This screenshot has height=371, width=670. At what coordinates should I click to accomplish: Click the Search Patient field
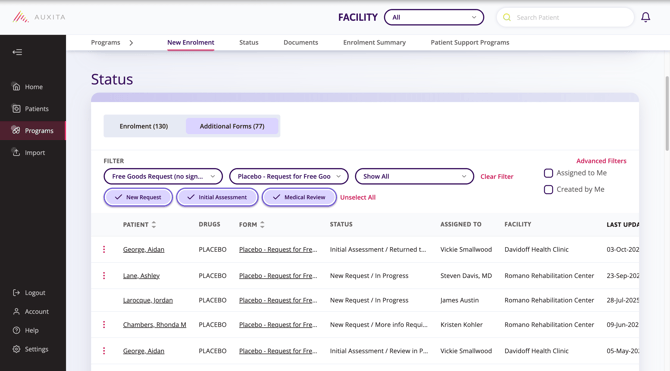coord(565,18)
